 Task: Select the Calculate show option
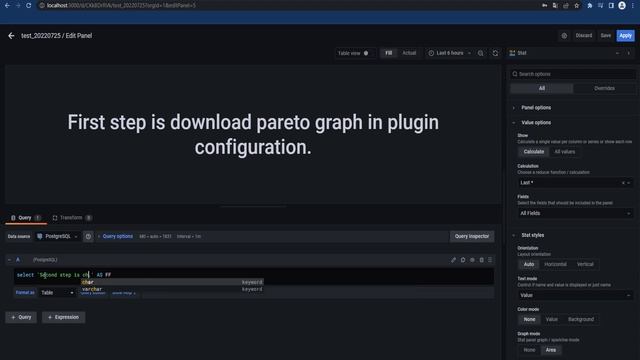click(x=534, y=152)
